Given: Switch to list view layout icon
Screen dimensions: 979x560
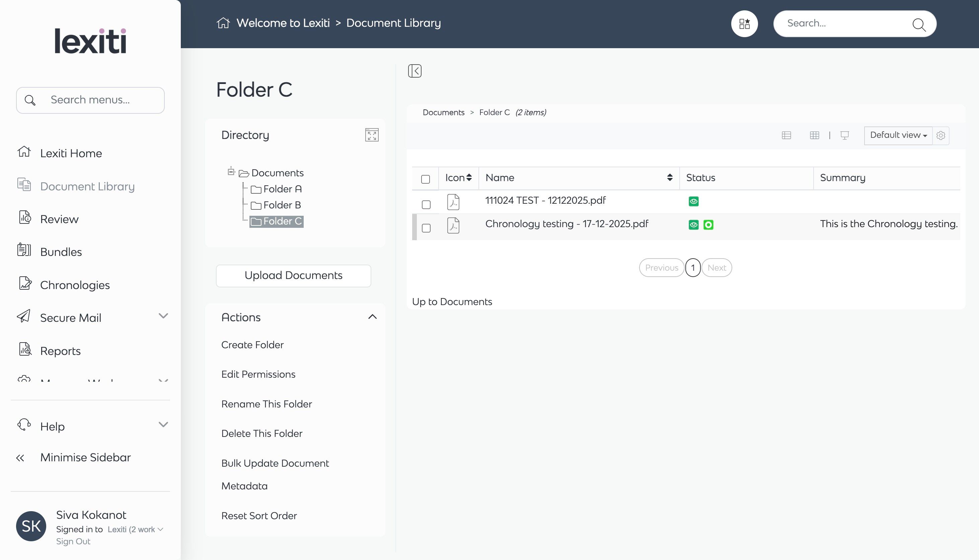Looking at the screenshot, I should coord(786,135).
